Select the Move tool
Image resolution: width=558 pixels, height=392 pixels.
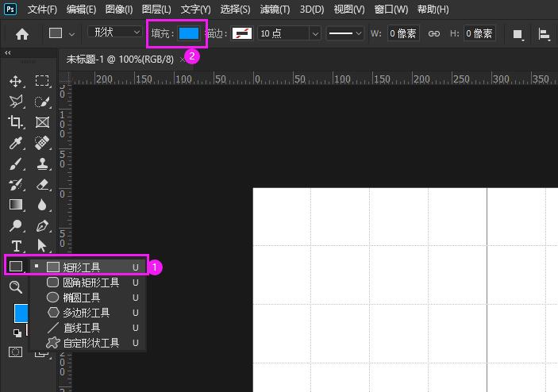pyautogui.click(x=16, y=82)
